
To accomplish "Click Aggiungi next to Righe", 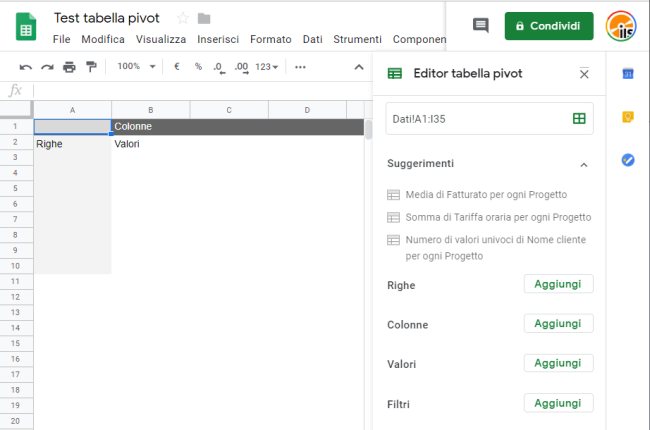I will click(558, 284).
